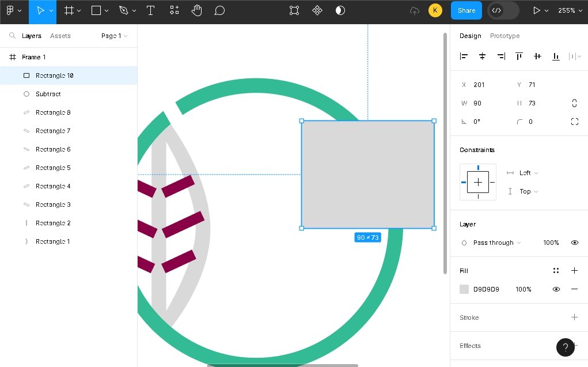The height and width of the screenshot is (367, 588).
Task: Click the blue Share button
Action: coord(466,10)
